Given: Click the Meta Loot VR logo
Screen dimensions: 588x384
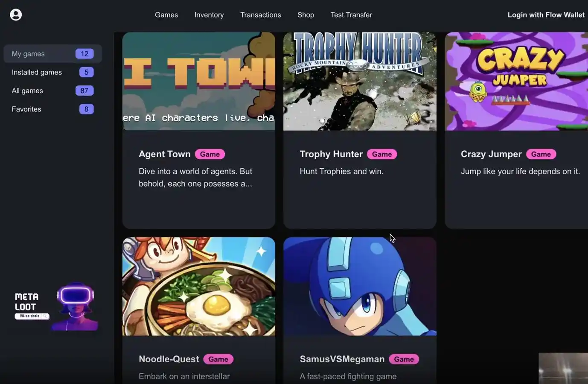Looking at the screenshot, I should [55, 307].
